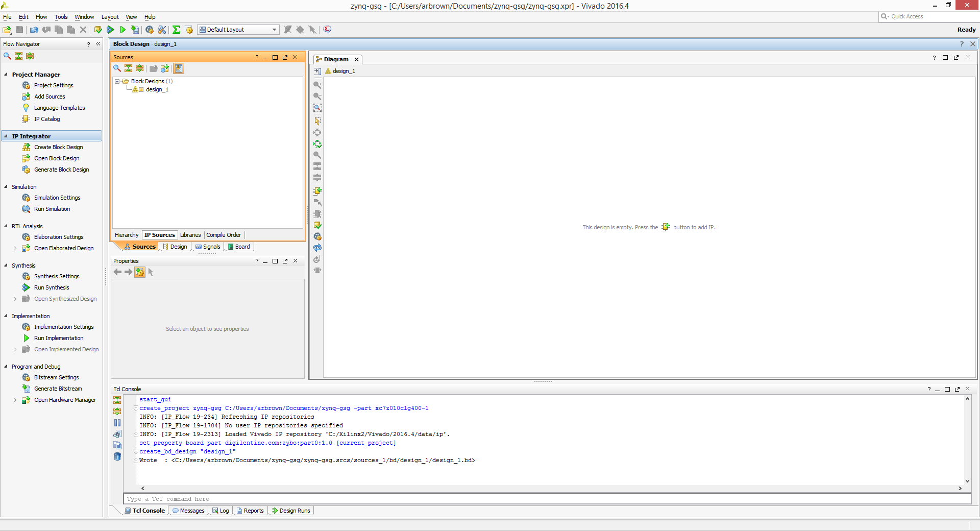Screen dimensions: 980x531
Task: Click the Add Sources icon in Sources toolbar
Action: pyautogui.click(x=165, y=68)
